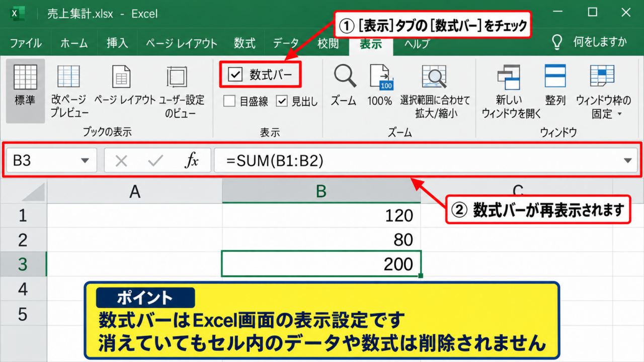Enable the 目盛線 gridlines checkbox
Image resolution: width=644 pixels, height=362 pixels.
tap(229, 101)
